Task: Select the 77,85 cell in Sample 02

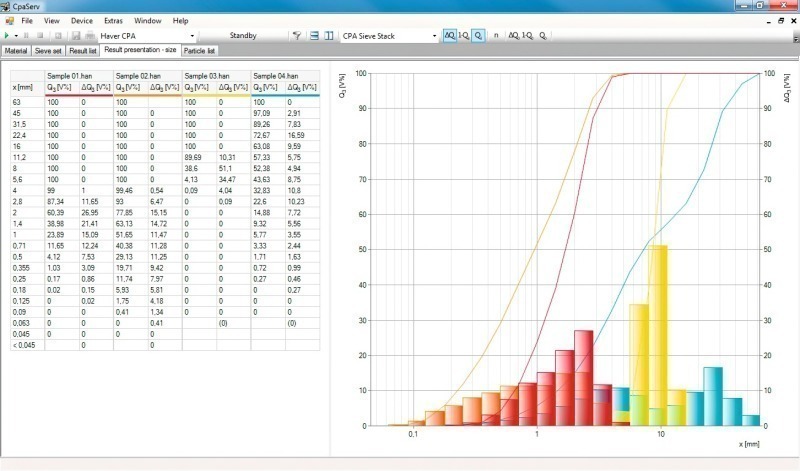Action: 130,212
